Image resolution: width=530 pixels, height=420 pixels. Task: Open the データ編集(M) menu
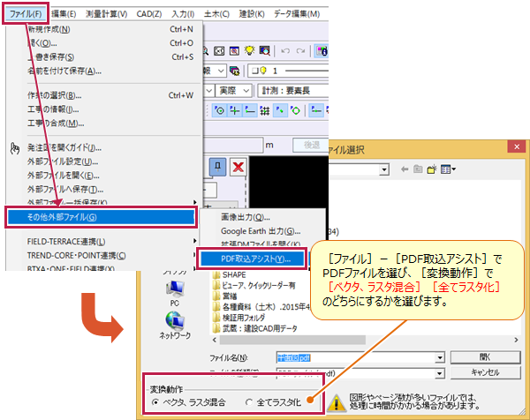coord(297,14)
